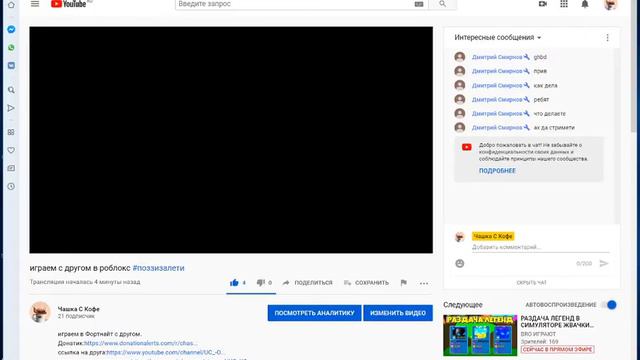The height and width of the screenshot is (360, 640).
Task: Open the РАЗДАЧА ЛЕГЕНД video thumbnail
Action: [480, 335]
